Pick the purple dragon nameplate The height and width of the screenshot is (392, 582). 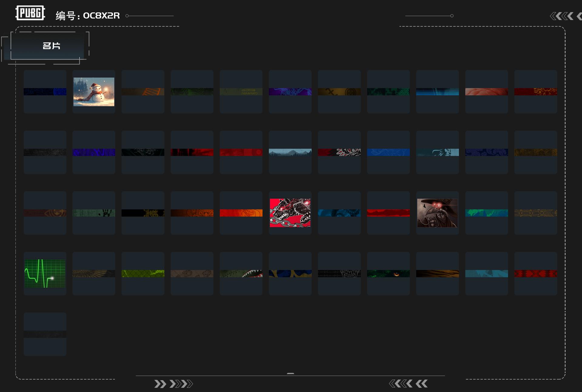point(290,92)
